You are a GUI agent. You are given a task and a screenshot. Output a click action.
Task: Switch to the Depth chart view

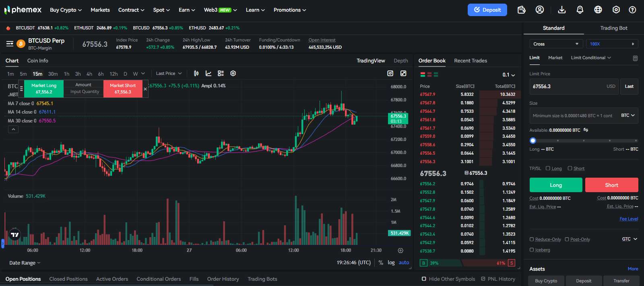pyautogui.click(x=400, y=60)
